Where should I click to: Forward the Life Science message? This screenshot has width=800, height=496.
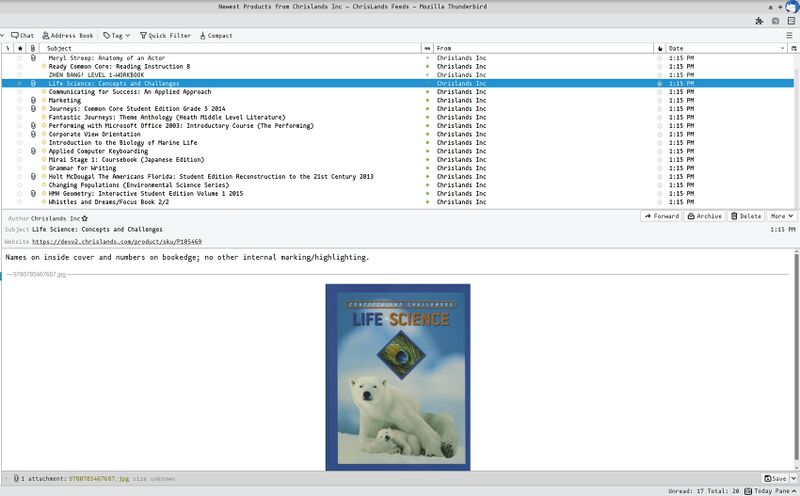[x=661, y=216]
